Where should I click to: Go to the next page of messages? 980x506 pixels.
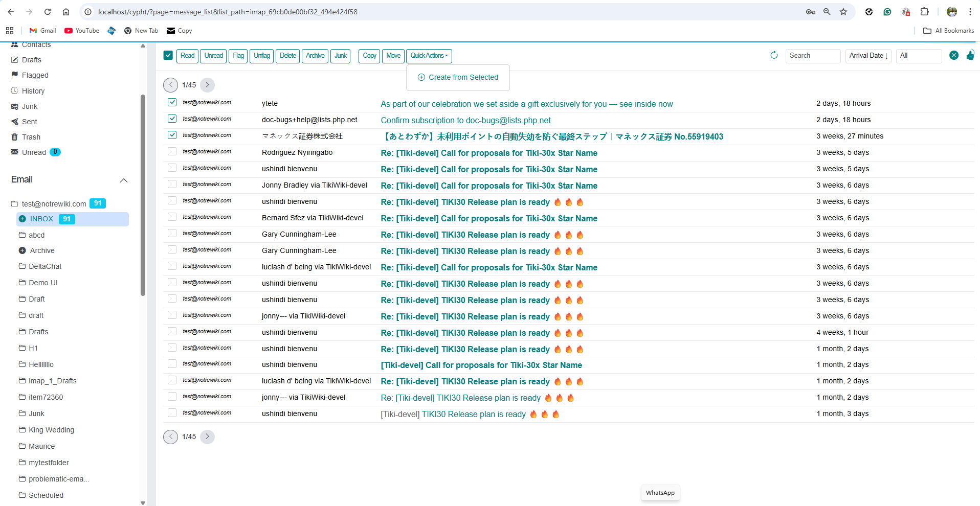(207, 85)
